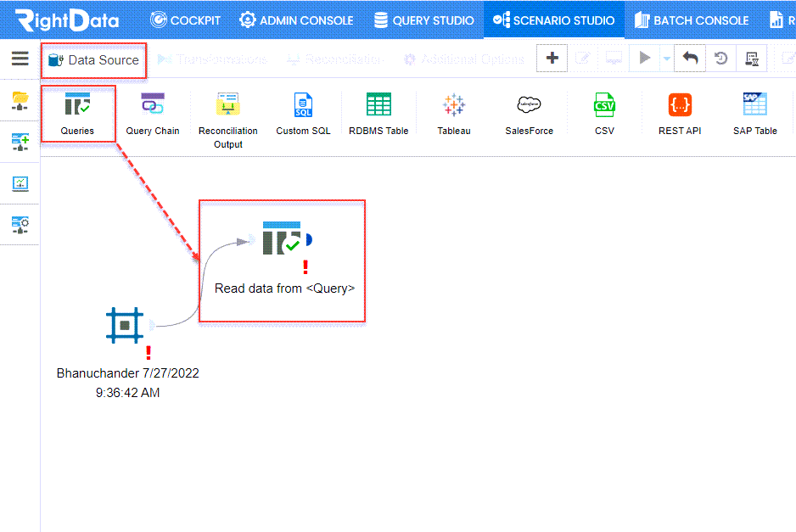Select the start node on canvas
This screenshot has width=796, height=532.
click(x=125, y=325)
